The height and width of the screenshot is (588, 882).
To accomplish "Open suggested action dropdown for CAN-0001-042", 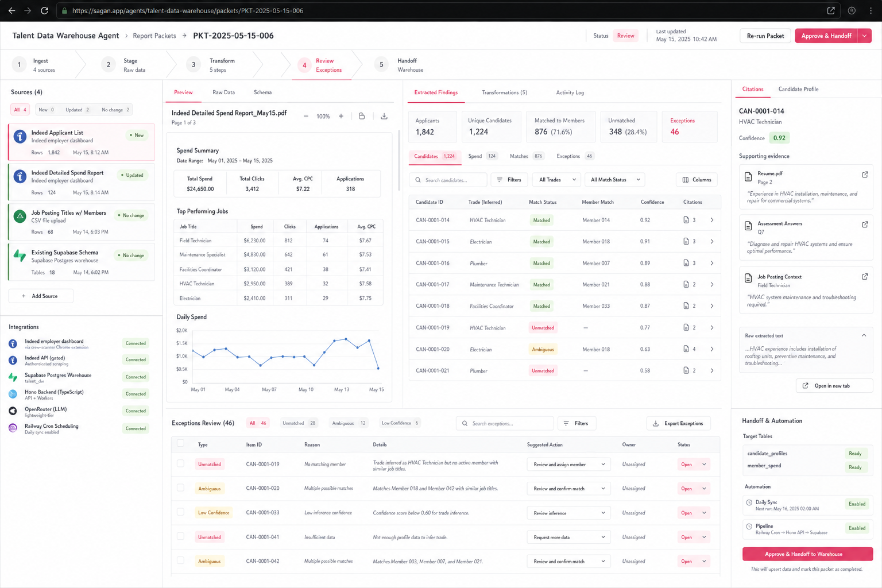I will (x=568, y=562).
